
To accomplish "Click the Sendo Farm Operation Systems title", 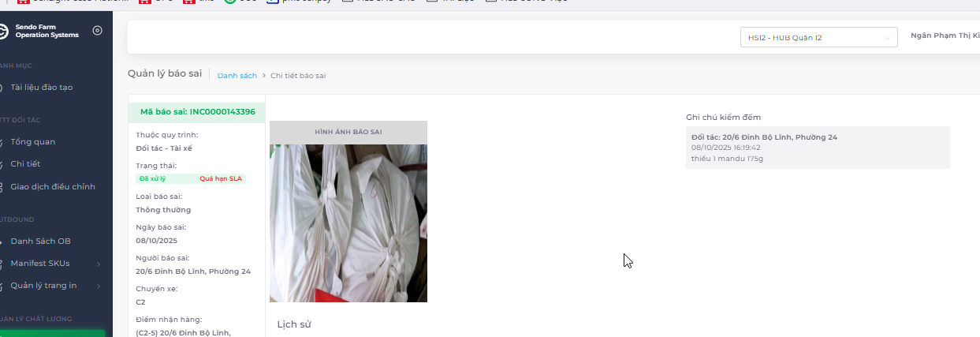I will (47, 31).
